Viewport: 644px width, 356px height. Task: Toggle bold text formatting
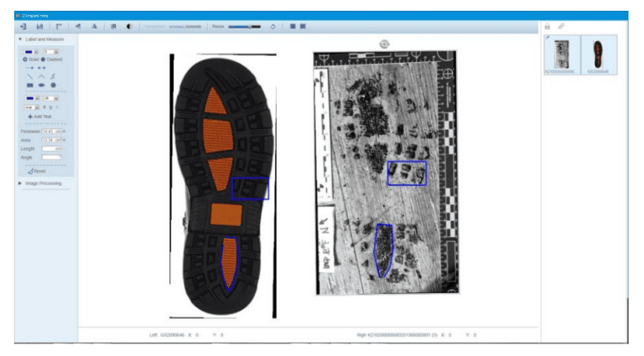click(44, 107)
